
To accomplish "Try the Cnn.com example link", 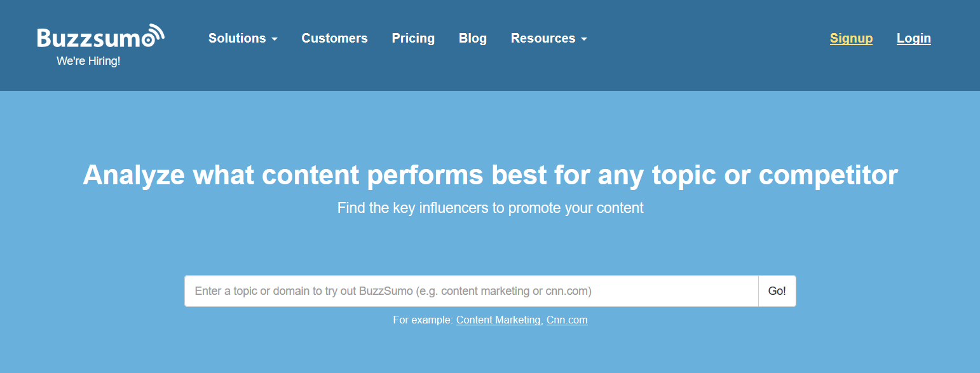I will (567, 320).
